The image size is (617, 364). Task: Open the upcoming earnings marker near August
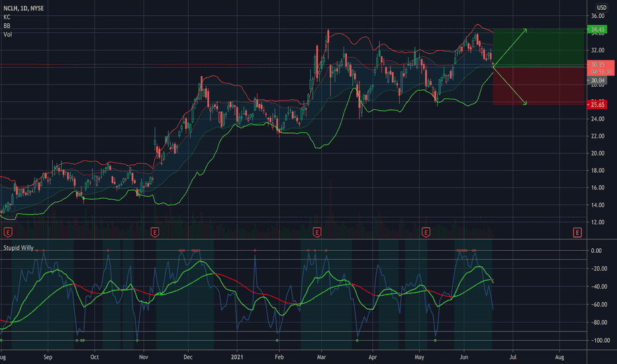click(577, 232)
